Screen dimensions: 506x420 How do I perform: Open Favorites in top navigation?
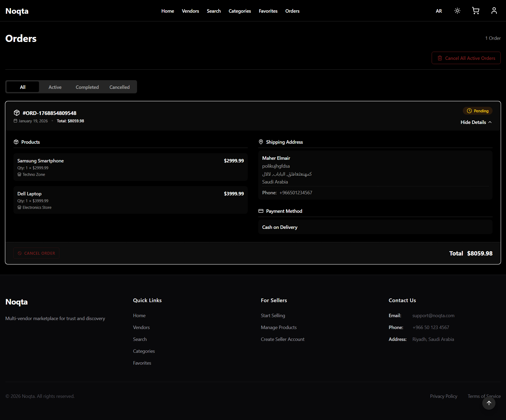coord(268,11)
